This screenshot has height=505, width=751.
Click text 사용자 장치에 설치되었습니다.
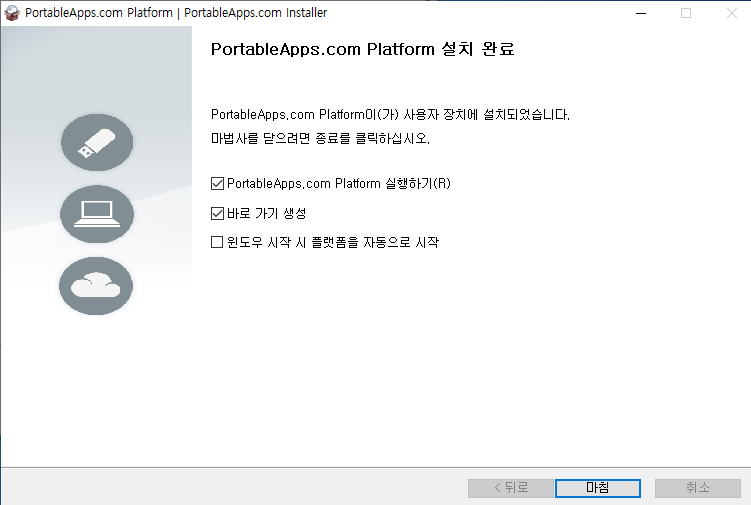(487, 115)
